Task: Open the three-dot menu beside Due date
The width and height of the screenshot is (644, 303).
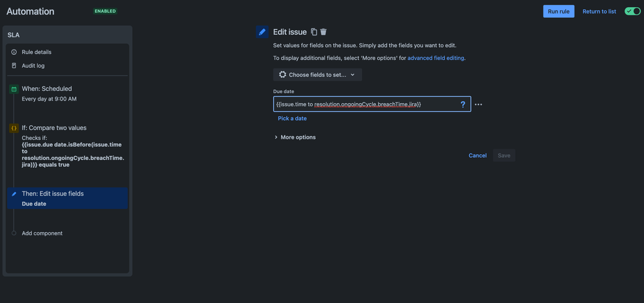Action: click(478, 104)
